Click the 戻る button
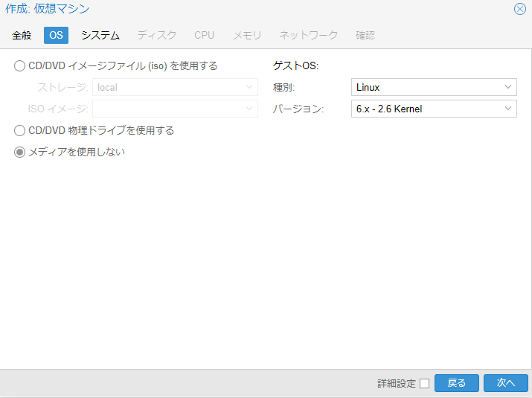The image size is (532, 398). pyautogui.click(x=457, y=383)
